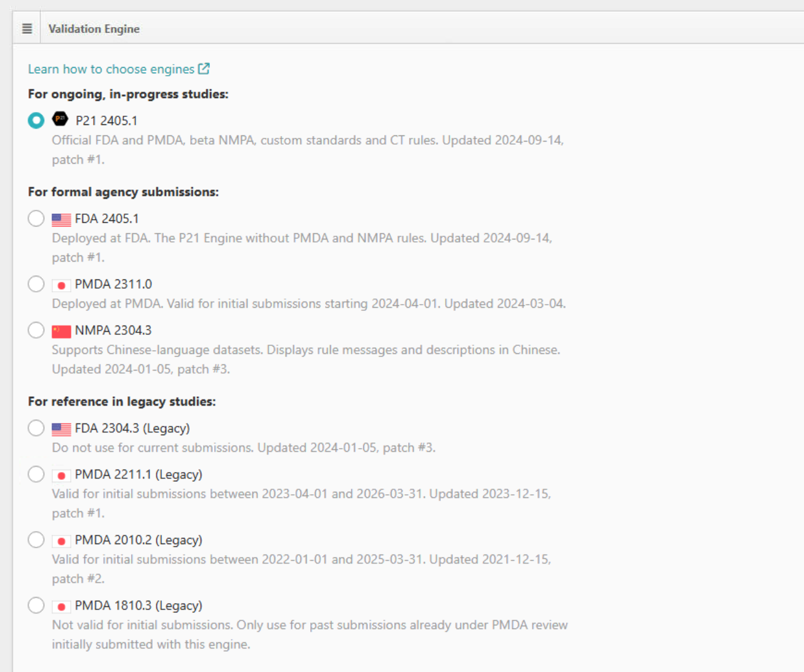Screen dimensions: 804x672
Task: Click the 'Do not use for current submissions' text
Action: point(243,447)
